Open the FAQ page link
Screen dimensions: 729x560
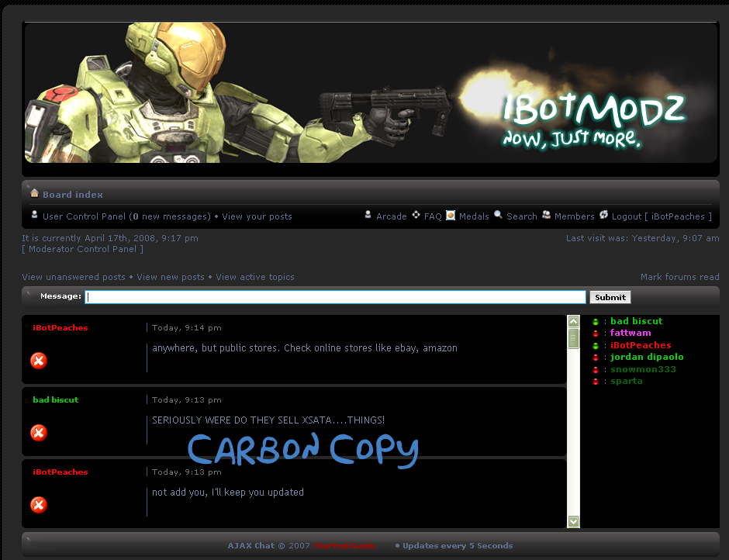coord(433,216)
